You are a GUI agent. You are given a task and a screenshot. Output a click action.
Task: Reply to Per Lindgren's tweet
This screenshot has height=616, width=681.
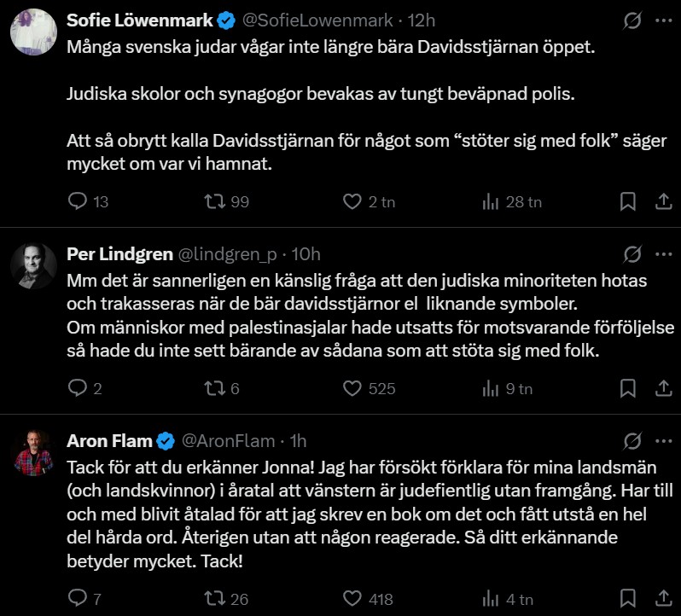pyautogui.click(x=78, y=388)
